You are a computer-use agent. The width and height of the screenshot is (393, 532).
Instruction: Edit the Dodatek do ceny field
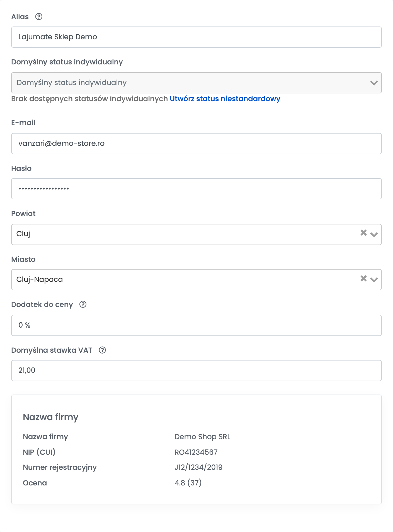coord(196,325)
